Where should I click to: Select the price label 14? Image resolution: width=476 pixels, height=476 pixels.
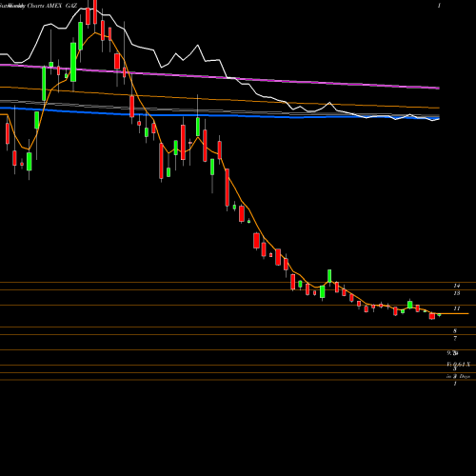point(457,286)
